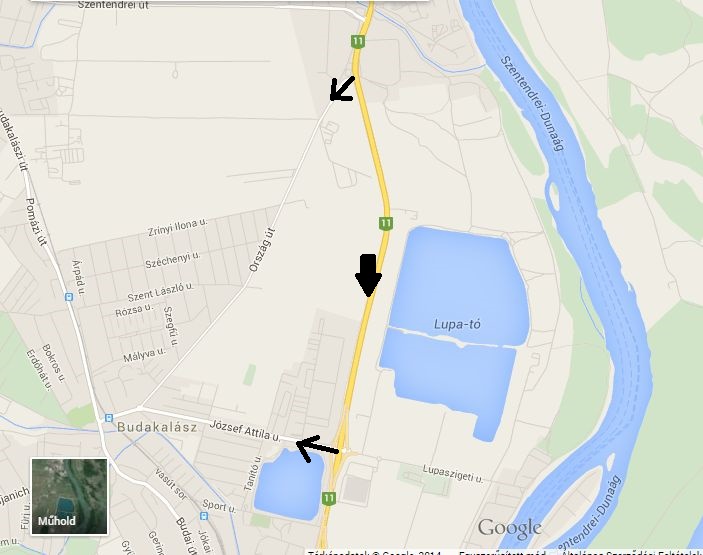Click the Budakalász town label
703x555 pixels.
tap(157, 427)
